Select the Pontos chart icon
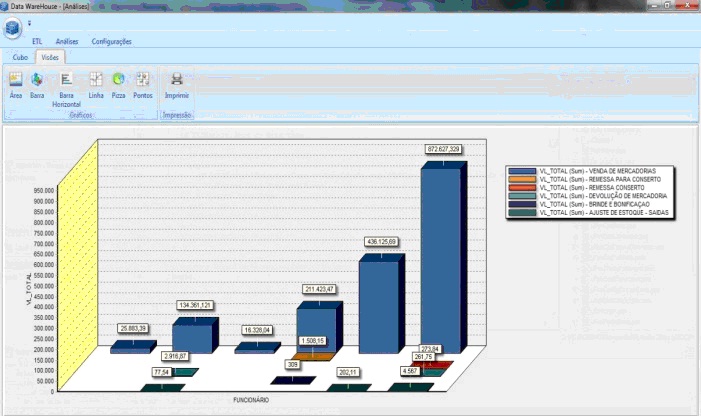 [x=143, y=83]
